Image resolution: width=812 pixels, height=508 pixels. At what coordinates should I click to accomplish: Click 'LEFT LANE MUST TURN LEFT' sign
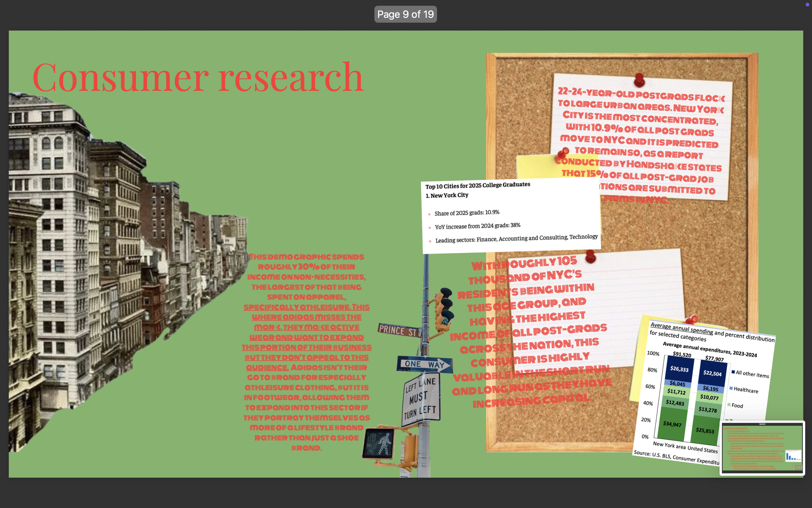421,399
